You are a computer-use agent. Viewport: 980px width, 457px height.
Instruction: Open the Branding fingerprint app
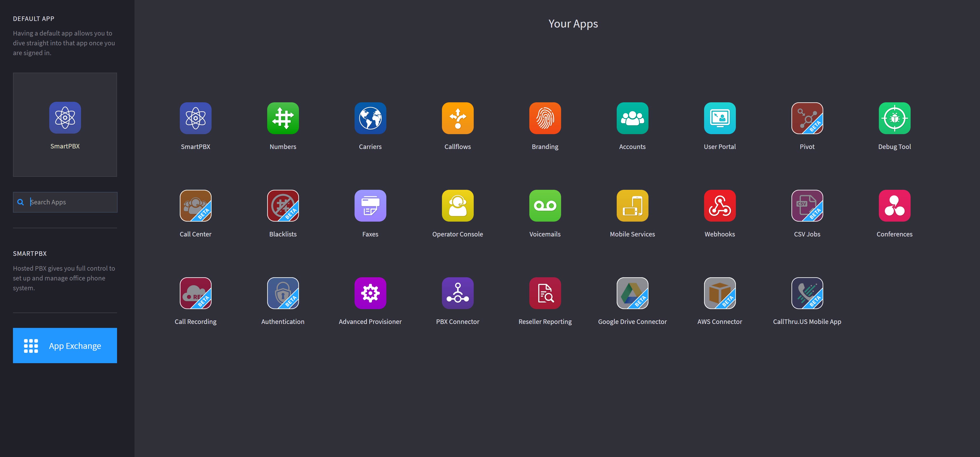545,118
